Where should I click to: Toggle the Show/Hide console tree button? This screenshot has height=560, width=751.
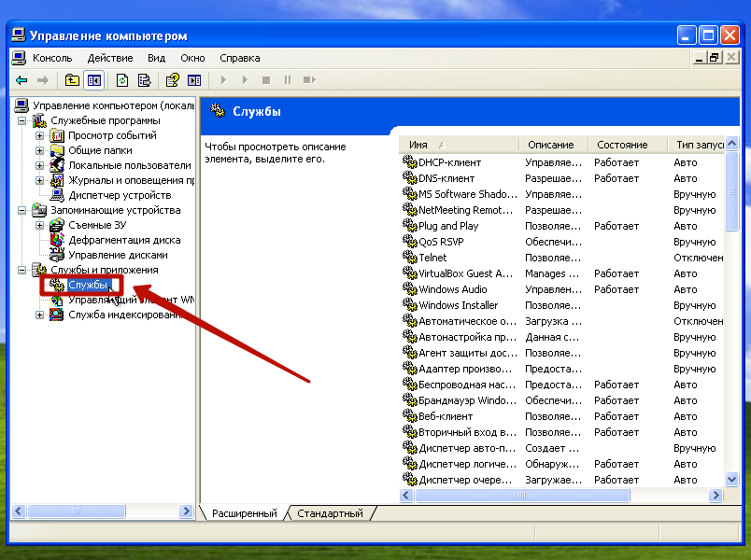coord(93,80)
